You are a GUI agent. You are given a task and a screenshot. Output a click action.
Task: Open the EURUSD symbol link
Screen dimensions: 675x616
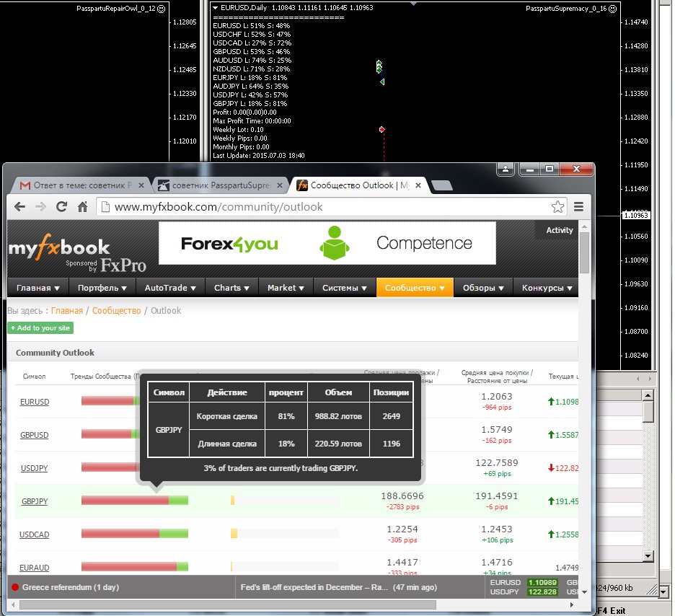35,402
